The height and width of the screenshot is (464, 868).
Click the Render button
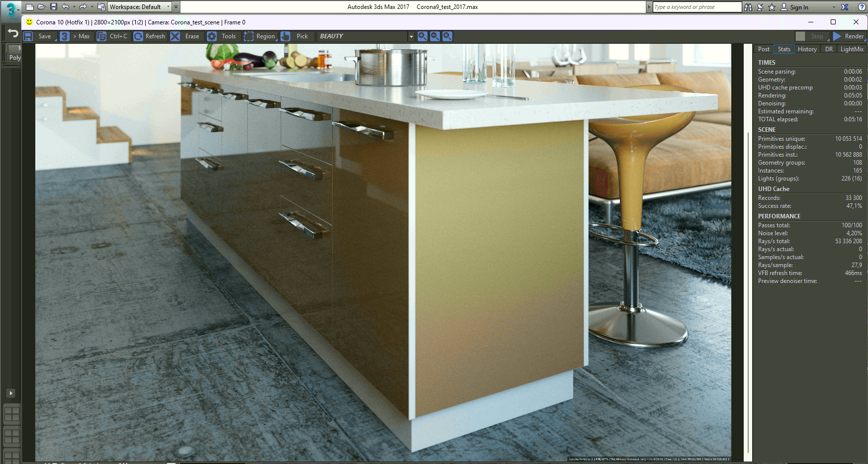(849, 36)
